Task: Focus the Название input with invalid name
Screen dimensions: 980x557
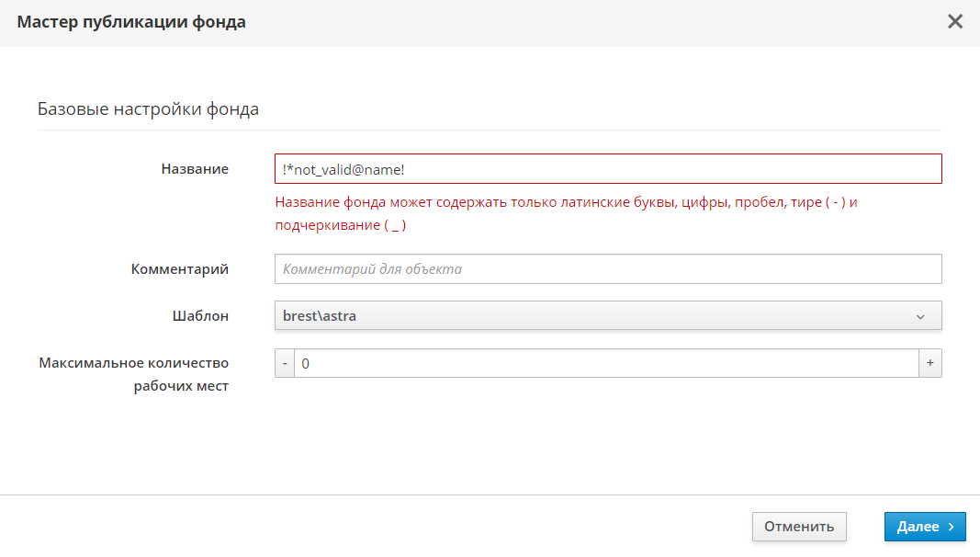Action: click(x=606, y=168)
